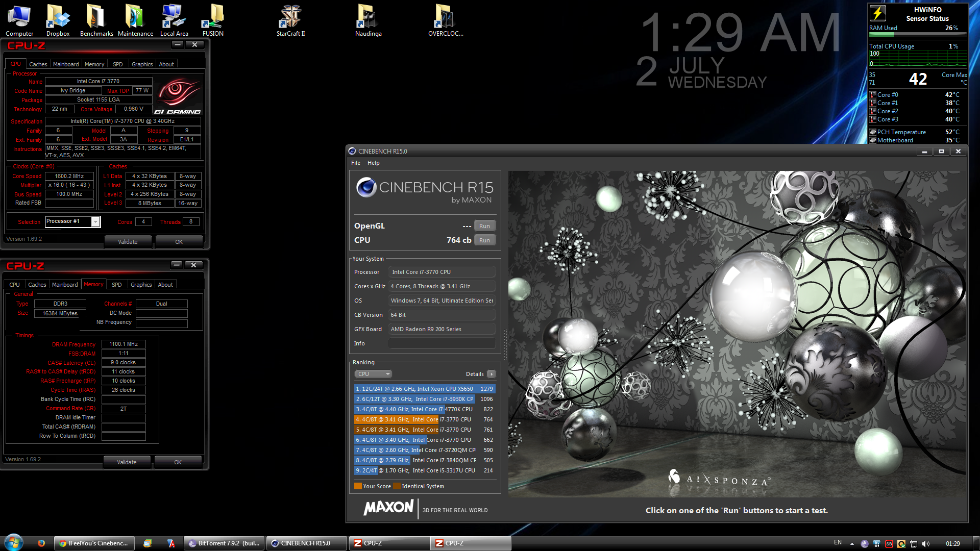Switch to IFeelYou's Cinebench Chrome taskbar button
Screen dimensions: 980x551
94,543
